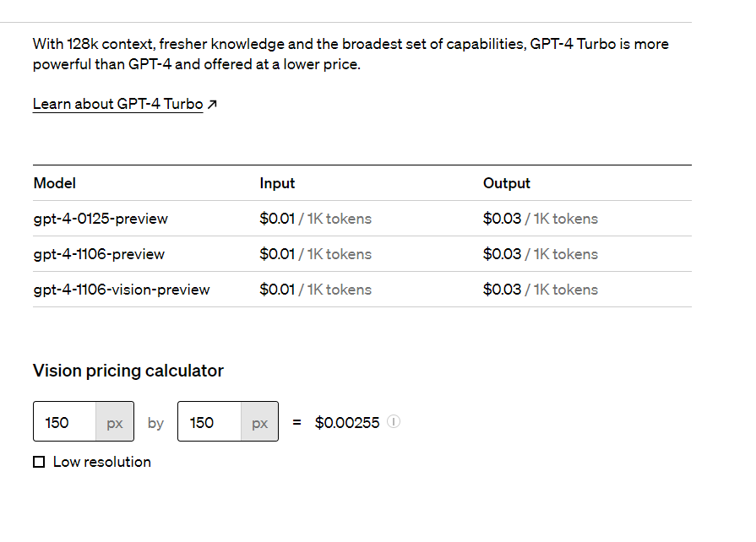Focus the image height input field

[x=209, y=422]
